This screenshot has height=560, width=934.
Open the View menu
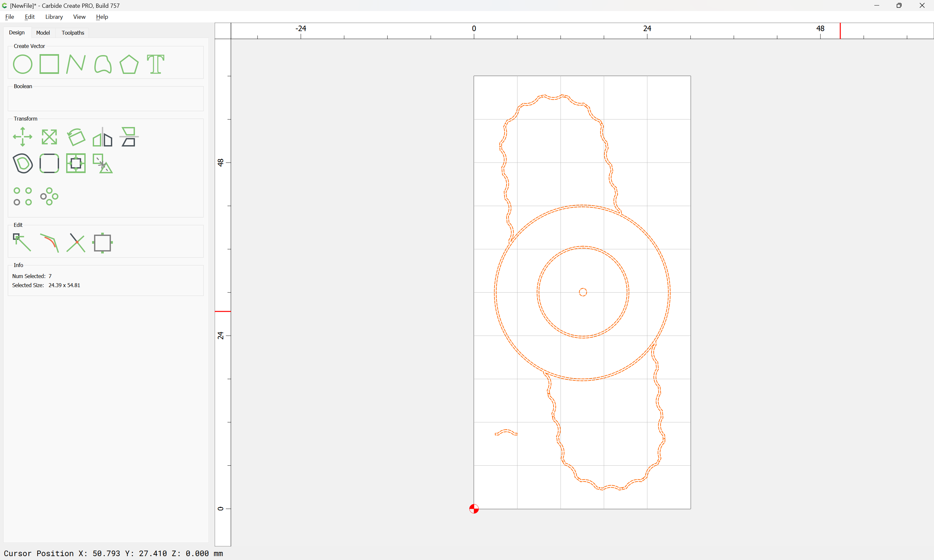tap(79, 17)
